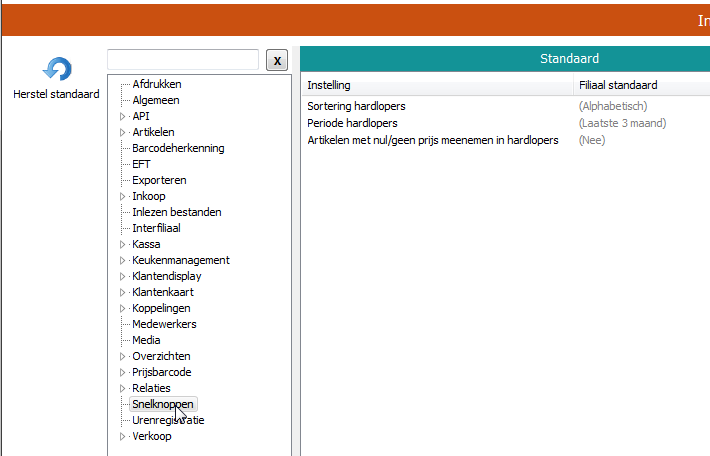
Task: Select Afdrukken in the settings tree
Action: click(157, 84)
